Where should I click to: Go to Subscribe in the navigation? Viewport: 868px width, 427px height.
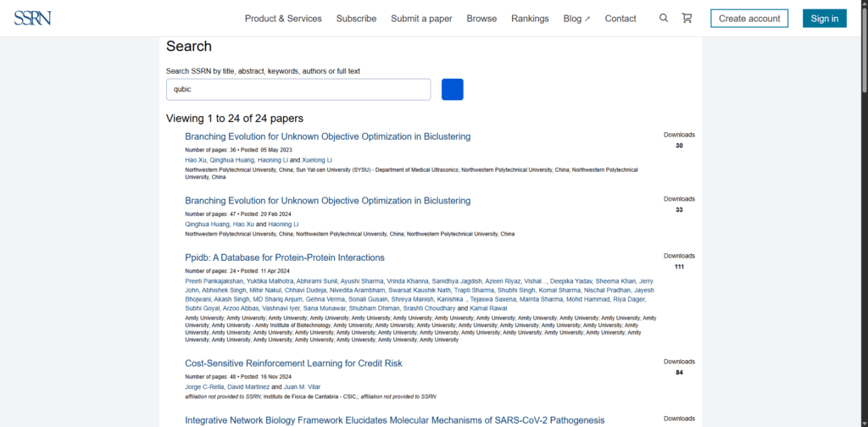[x=357, y=19]
